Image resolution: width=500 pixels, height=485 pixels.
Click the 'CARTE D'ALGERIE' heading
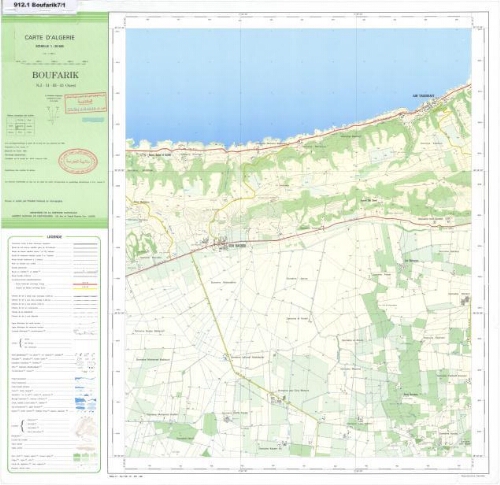pos(50,38)
